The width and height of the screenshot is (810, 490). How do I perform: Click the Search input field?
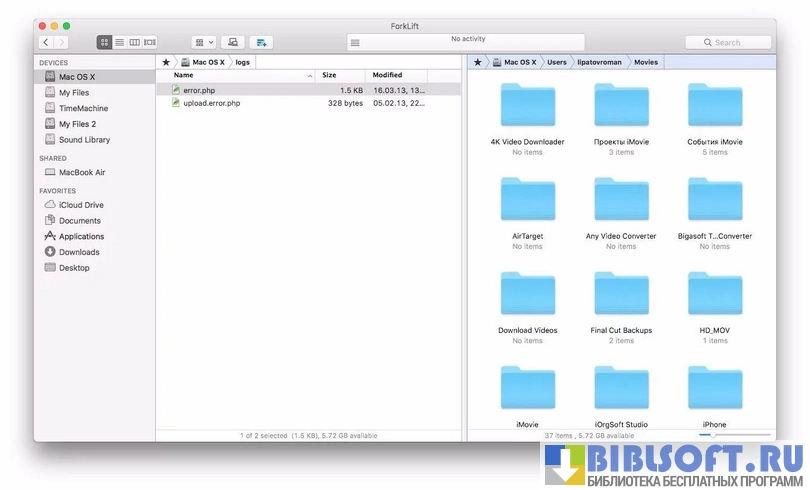(729, 42)
